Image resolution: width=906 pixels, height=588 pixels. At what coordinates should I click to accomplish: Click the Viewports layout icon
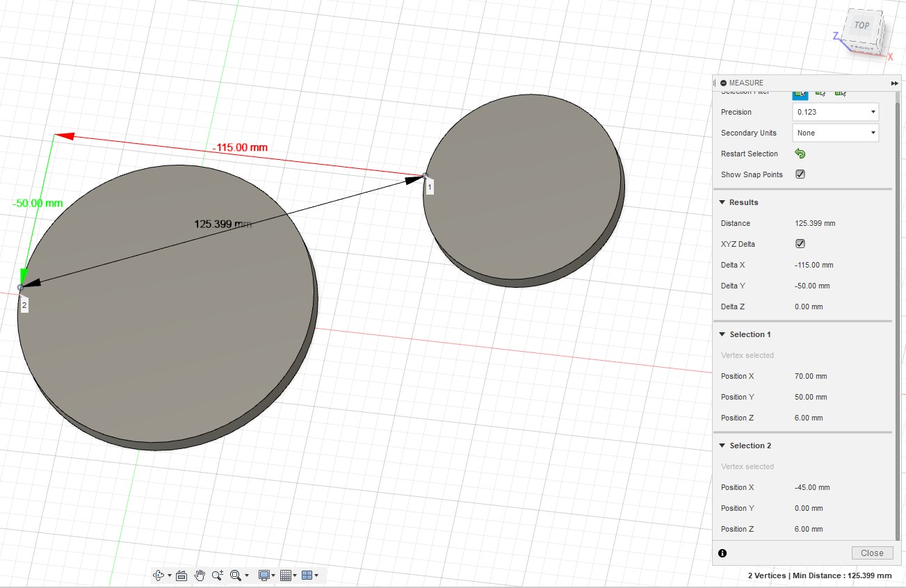307,575
